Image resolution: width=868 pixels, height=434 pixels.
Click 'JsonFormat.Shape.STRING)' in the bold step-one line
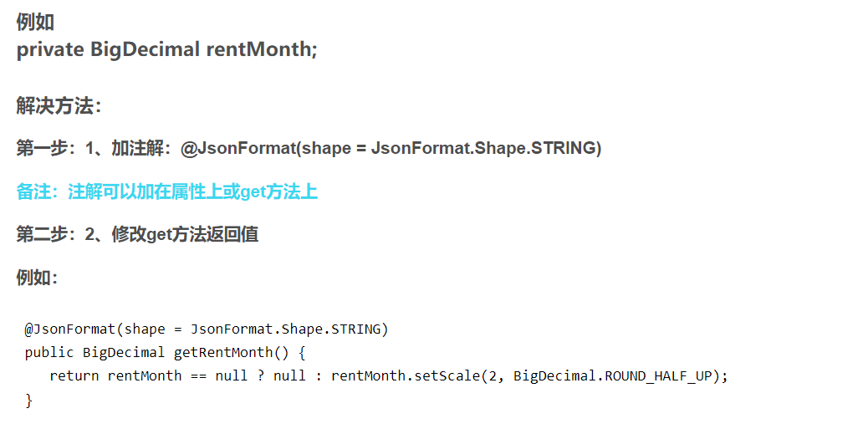(486, 148)
